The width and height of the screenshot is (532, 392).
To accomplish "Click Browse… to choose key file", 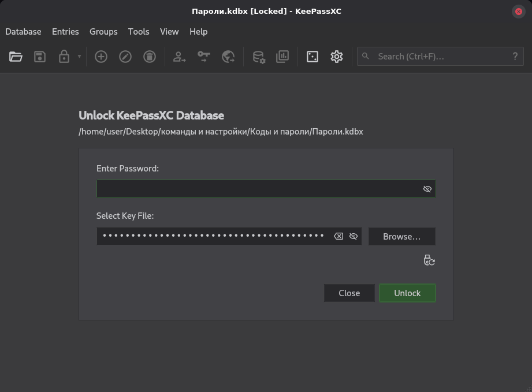I will [x=401, y=236].
